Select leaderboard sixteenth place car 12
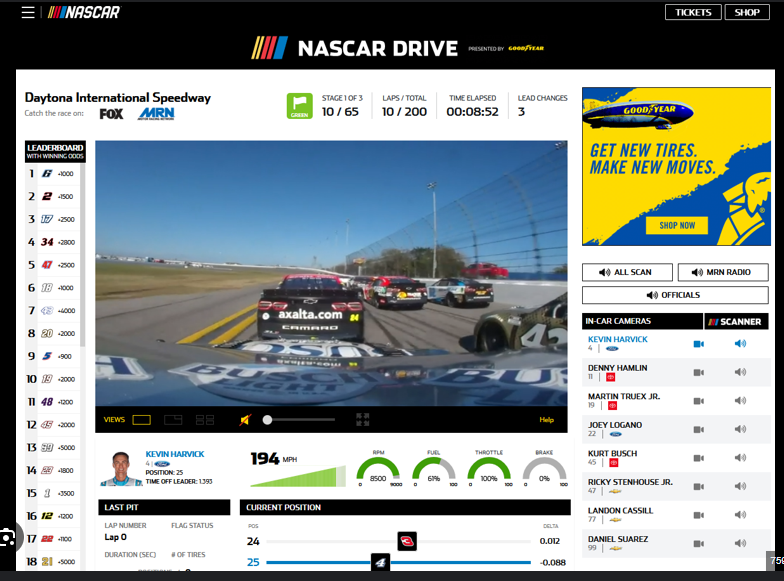This screenshot has width=784, height=581. point(52,516)
